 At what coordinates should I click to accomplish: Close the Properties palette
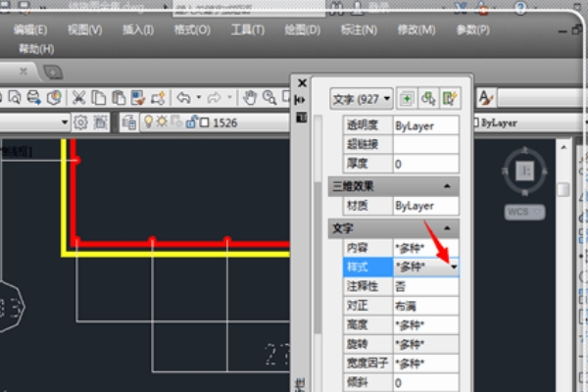pos(302,83)
